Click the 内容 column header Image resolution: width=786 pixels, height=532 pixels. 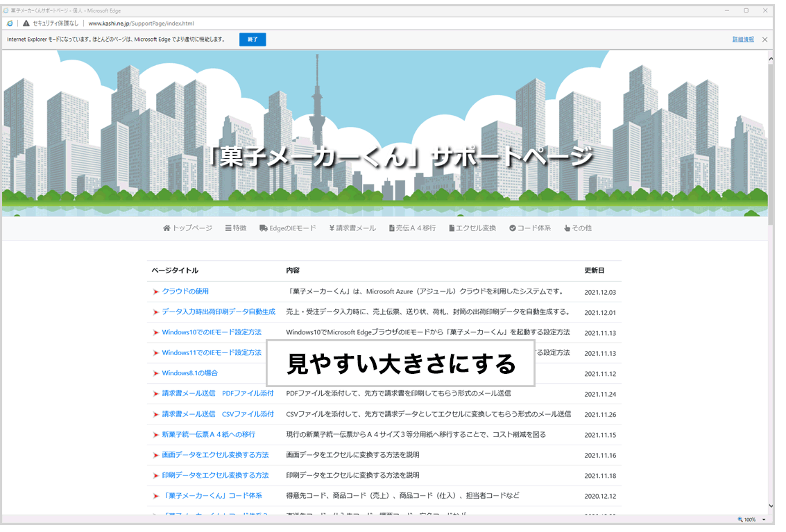(x=293, y=271)
